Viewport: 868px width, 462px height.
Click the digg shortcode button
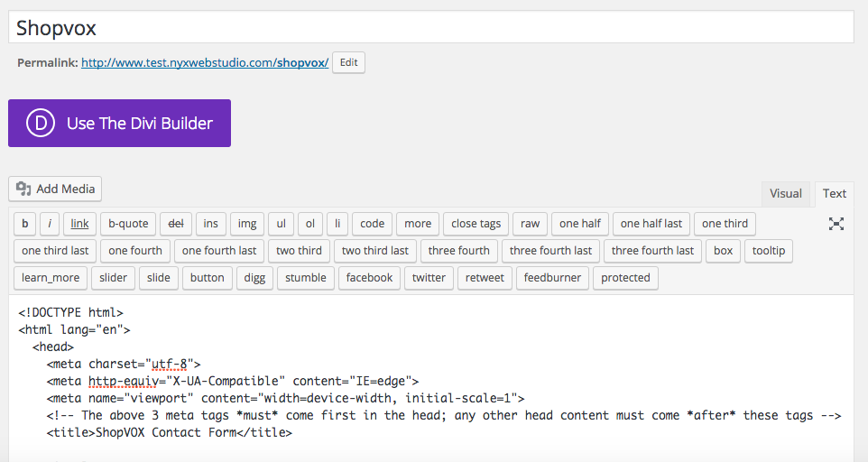(x=254, y=278)
